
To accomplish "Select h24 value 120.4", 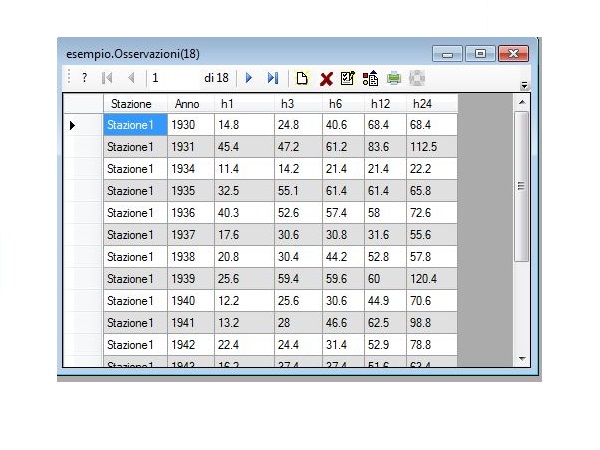I will coord(432,279).
